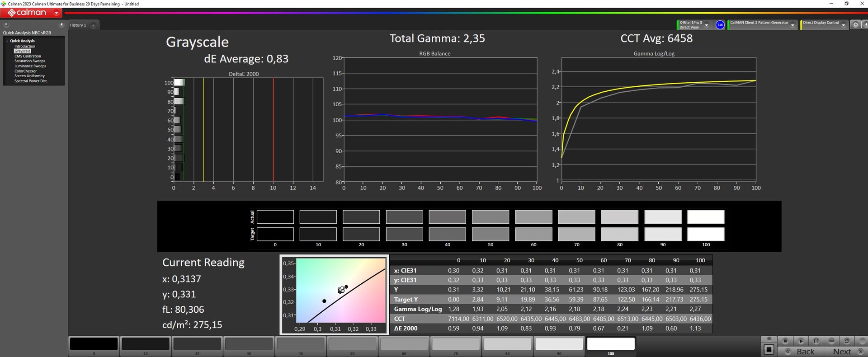Expand the X-Rite i1Pro 3 meter dropdown
The width and height of the screenshot is (868, 357).
point(707,25)
